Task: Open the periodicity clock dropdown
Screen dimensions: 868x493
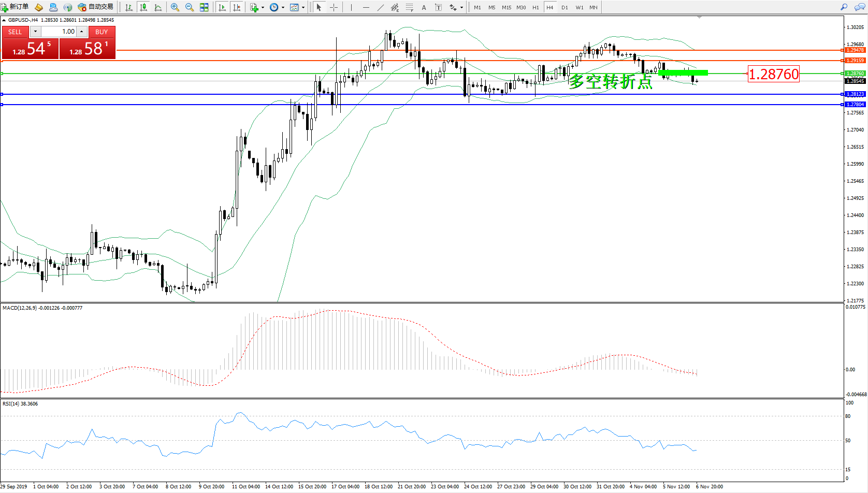Action: click(x=283, y=7)
